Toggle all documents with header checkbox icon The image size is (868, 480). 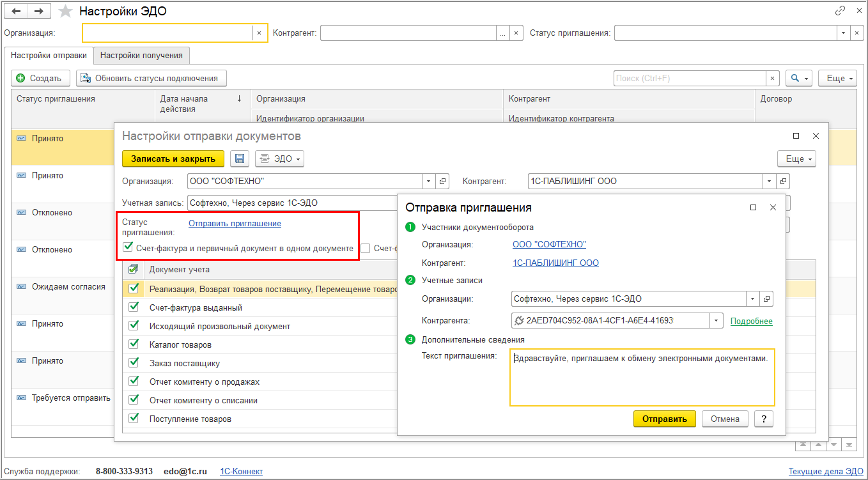pyautogui.click(x=133, y=269)
